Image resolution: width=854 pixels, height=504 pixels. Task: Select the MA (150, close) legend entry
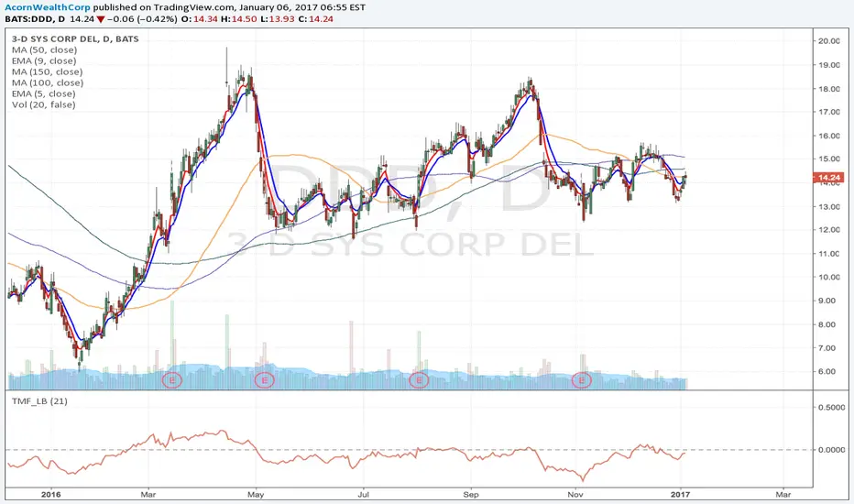[47, 71]
